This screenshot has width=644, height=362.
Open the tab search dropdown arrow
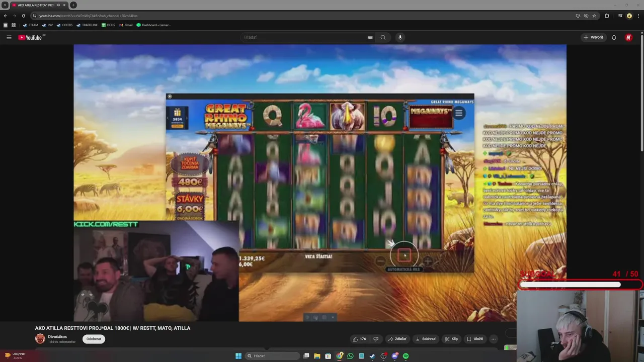5,5
